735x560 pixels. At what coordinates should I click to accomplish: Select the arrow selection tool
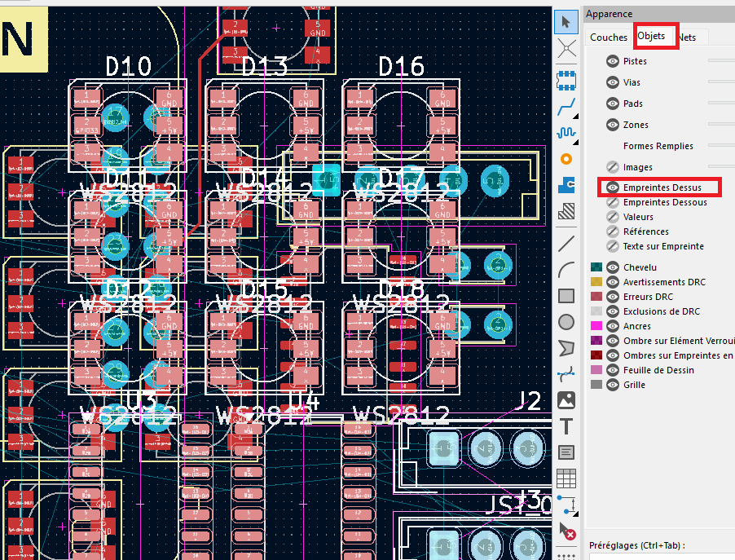coord(566,21)
